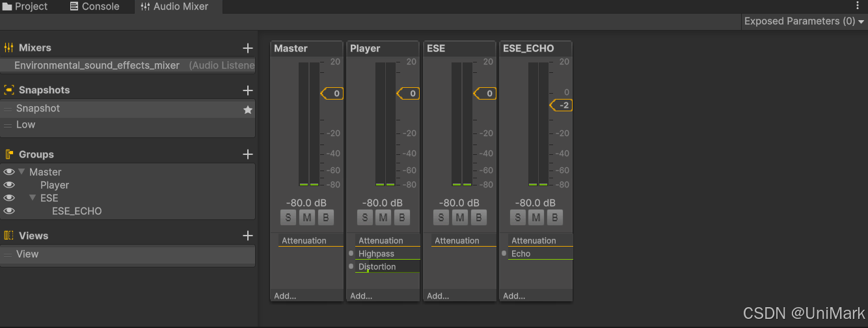Solo the ESE channel
868x328 pixels.
click(441, 217)
